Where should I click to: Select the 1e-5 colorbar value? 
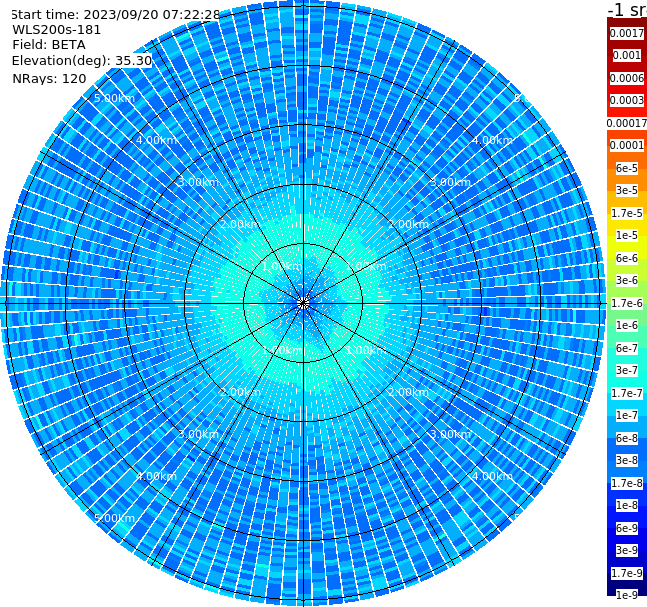pos(627,235)
